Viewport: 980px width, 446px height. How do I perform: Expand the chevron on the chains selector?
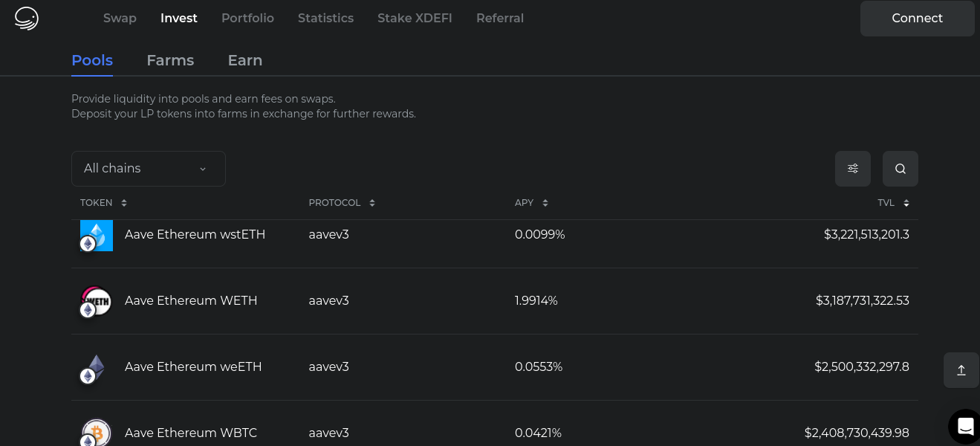coord(203,169)
